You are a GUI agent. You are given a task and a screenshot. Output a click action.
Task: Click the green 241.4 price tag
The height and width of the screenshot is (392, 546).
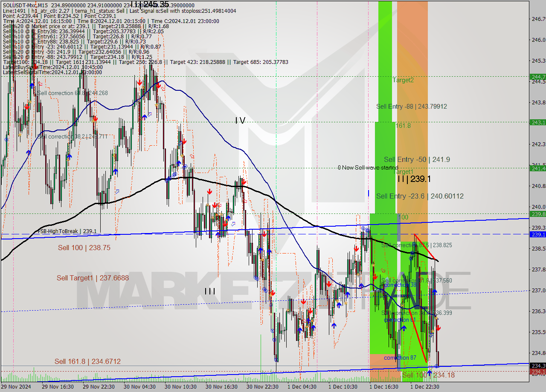(x=537, y=168)
